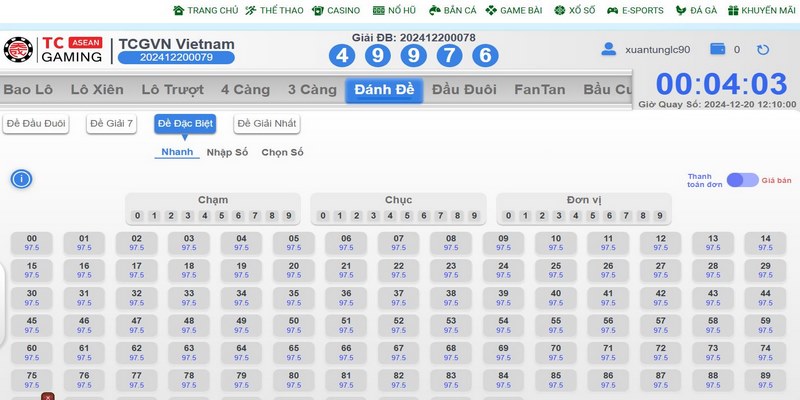Image resolution: width=800 pixels, height=400 pixels.
Task: Click the blue info icon
Action: coord(21,179)
